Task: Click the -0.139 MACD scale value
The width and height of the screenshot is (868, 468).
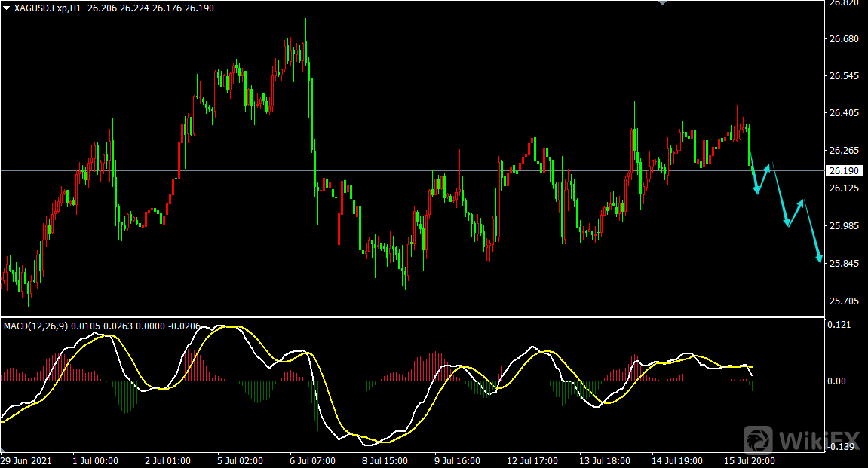Action: (x=841, y=448)
